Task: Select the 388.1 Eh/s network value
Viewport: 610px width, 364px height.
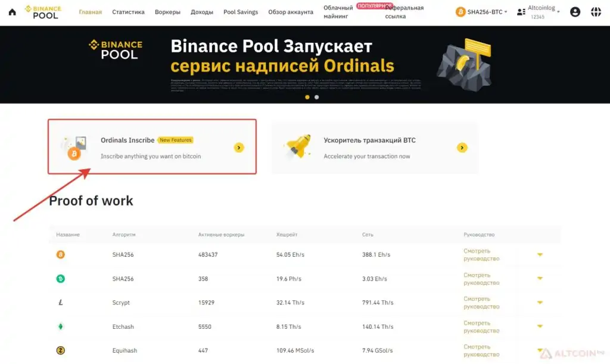Action: pos(376,255)
